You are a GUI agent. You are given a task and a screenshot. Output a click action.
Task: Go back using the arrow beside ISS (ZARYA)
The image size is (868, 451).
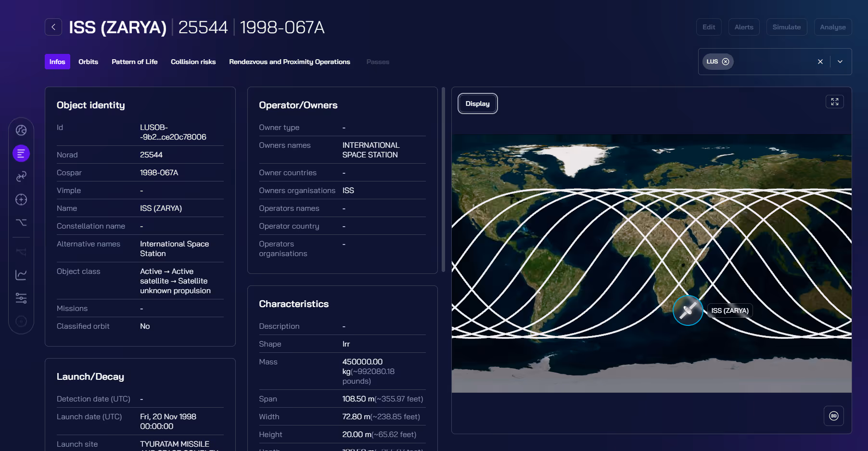pyautogui.click(x=53, y=27)
